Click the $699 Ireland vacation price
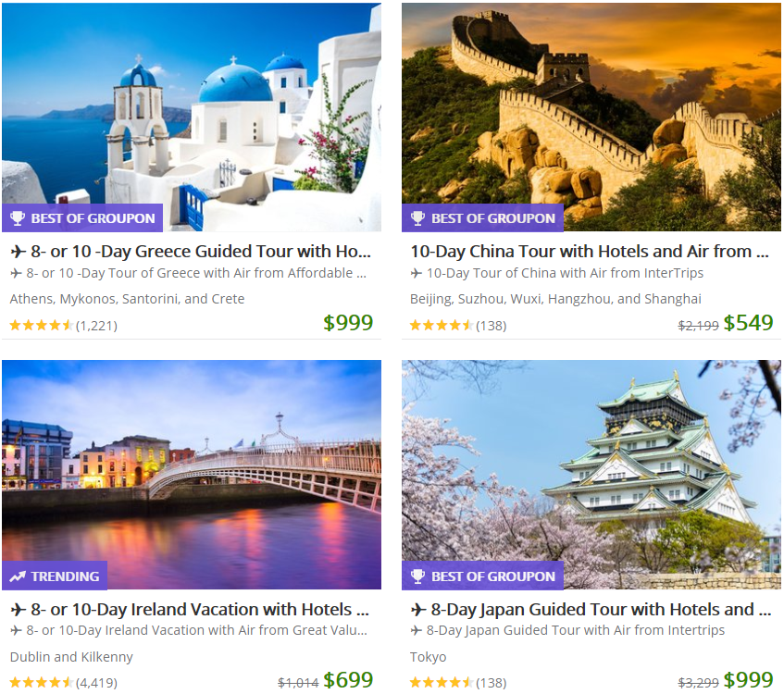 [x=348, y=680]
